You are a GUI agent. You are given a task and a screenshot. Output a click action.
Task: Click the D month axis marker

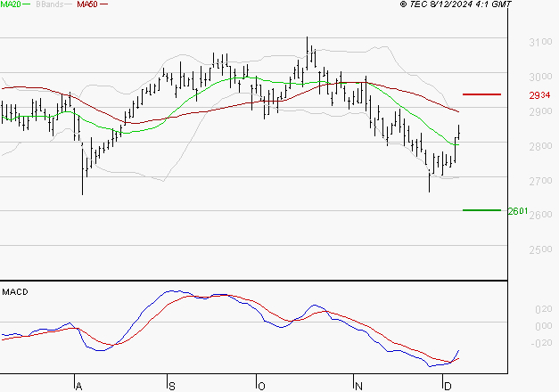448,387
